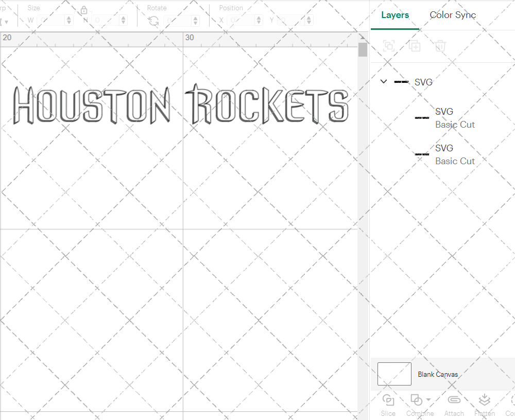Image resolution: width=515 pixels, height=420 pixels.
Task: Click the Position X input field
Action: [x=242, y=21]
